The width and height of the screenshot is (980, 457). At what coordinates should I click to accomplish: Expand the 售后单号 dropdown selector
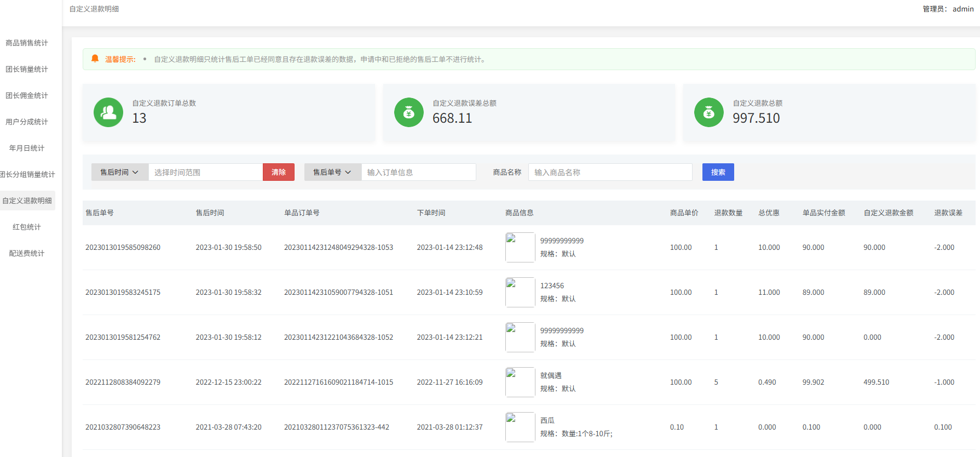tap(332, 172)
